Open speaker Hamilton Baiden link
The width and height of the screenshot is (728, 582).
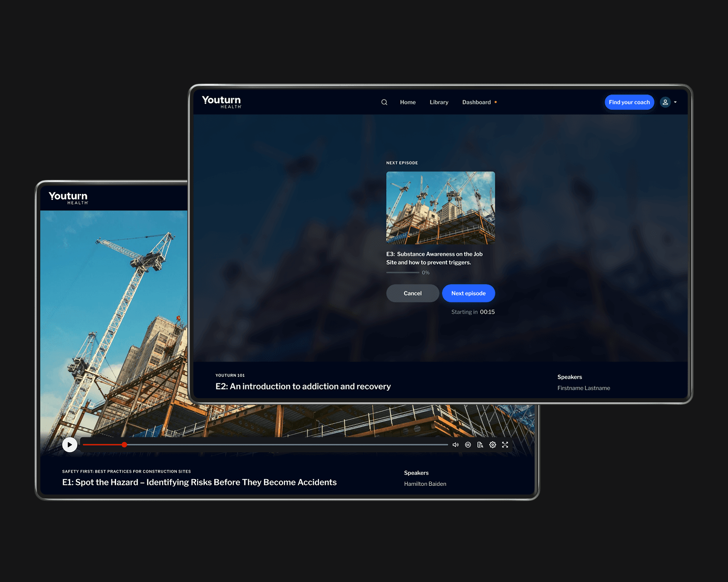click(x=425, y=484)
